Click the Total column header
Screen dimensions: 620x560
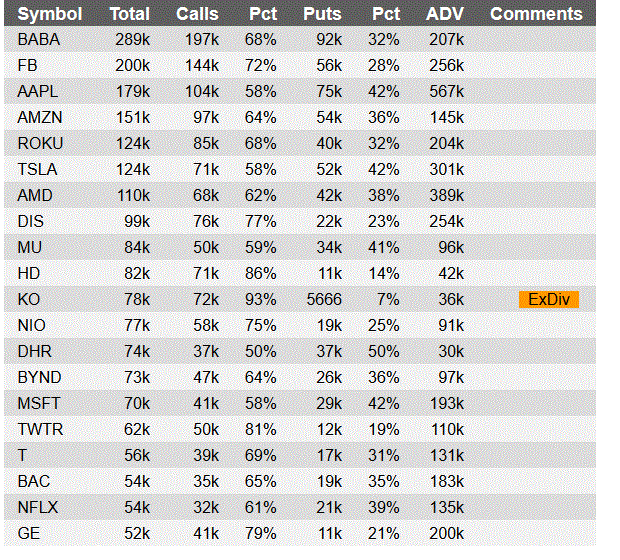tap(130, 14)
